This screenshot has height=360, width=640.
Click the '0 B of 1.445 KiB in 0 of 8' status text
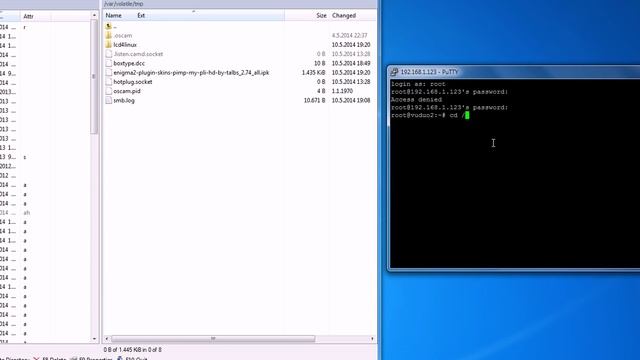133,350
